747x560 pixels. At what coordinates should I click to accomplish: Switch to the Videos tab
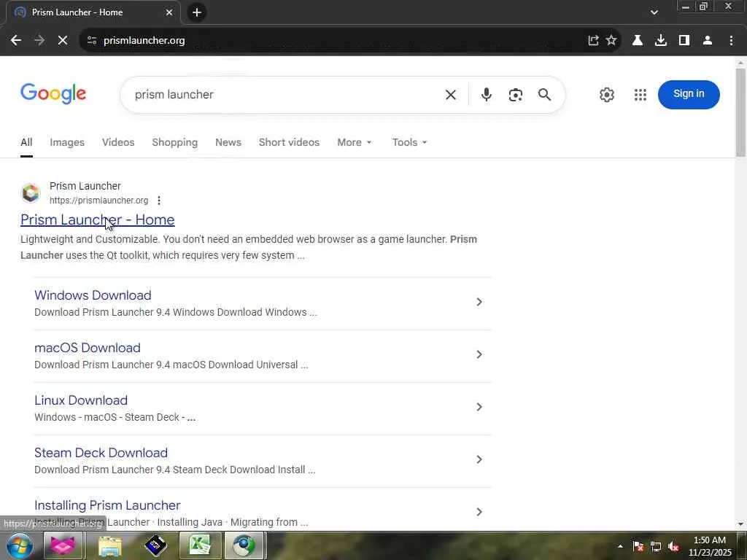click(118, 142)
